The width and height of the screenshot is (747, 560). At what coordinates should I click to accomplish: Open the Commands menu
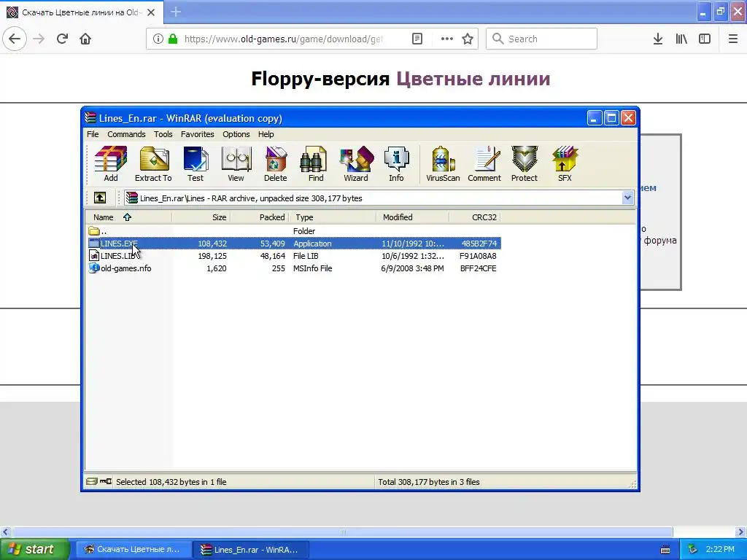(x=126, y=134)
